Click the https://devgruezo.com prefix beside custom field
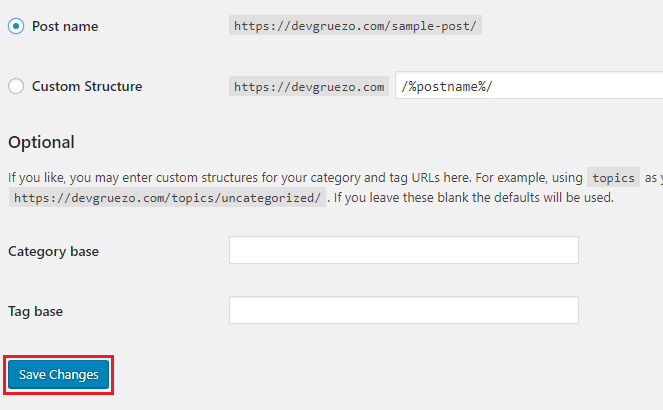Viewport: 663px width, 410px height. [x=309, y=86]
